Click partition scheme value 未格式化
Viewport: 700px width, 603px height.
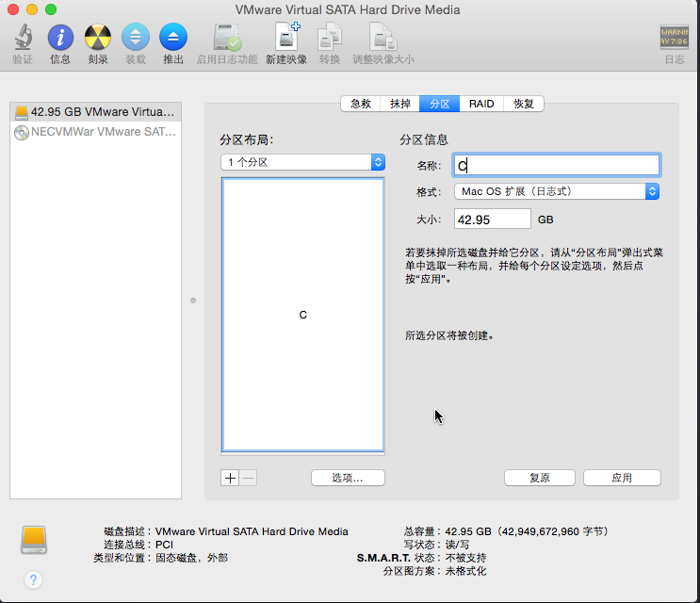[465, 571]
